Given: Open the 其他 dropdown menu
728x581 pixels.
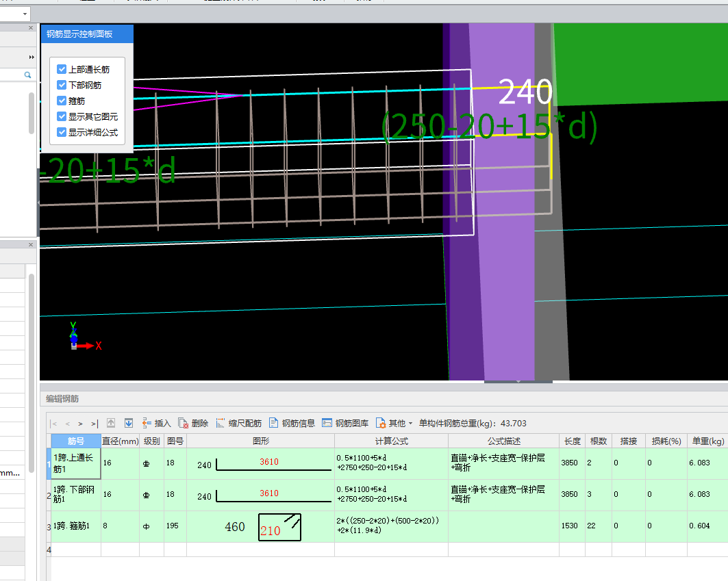Looking at the screenshot, I should (394, 423).
